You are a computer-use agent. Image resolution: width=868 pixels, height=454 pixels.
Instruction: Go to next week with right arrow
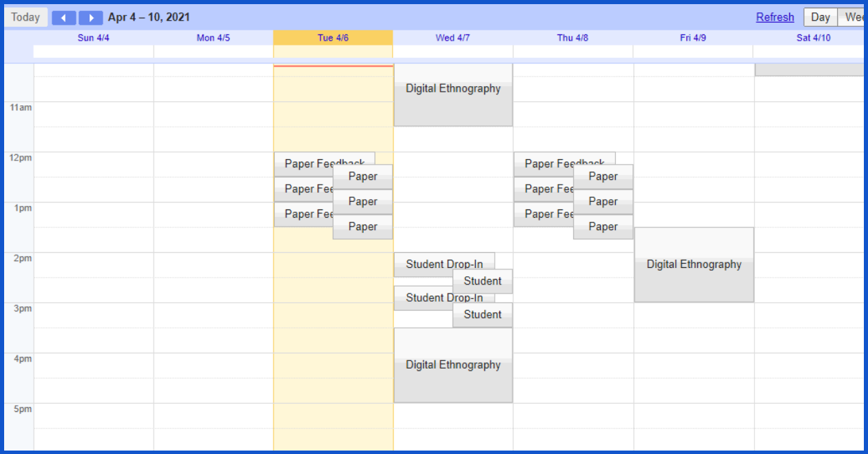tap(90, 18)
